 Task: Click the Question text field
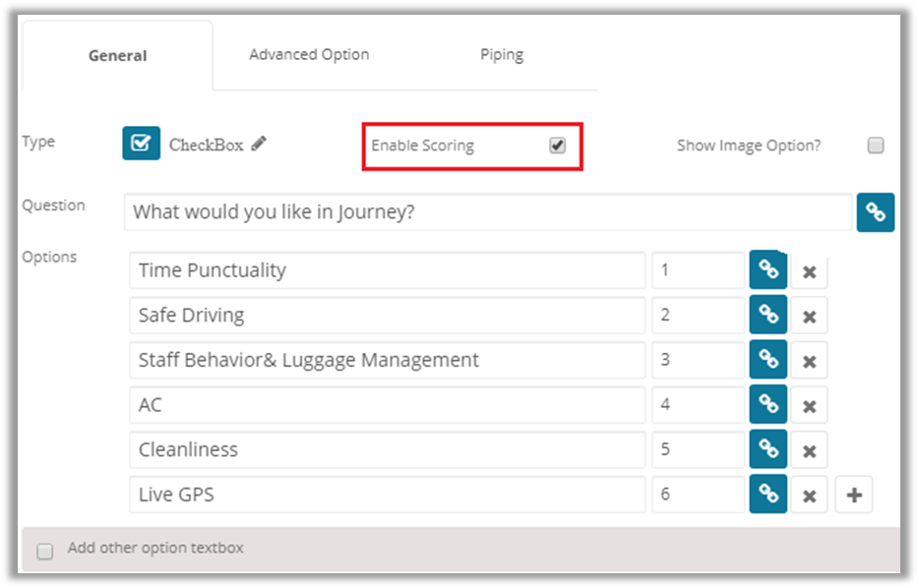(487, 211)
